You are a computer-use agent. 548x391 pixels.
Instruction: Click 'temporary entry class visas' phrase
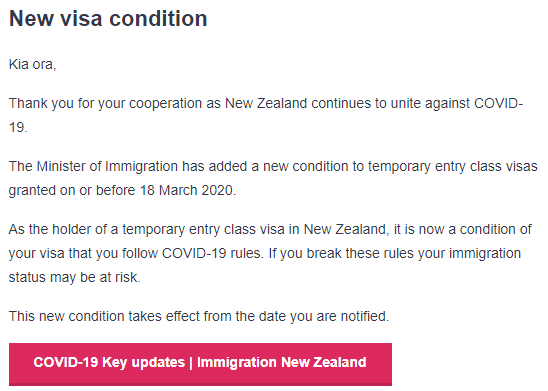(453, 167)
